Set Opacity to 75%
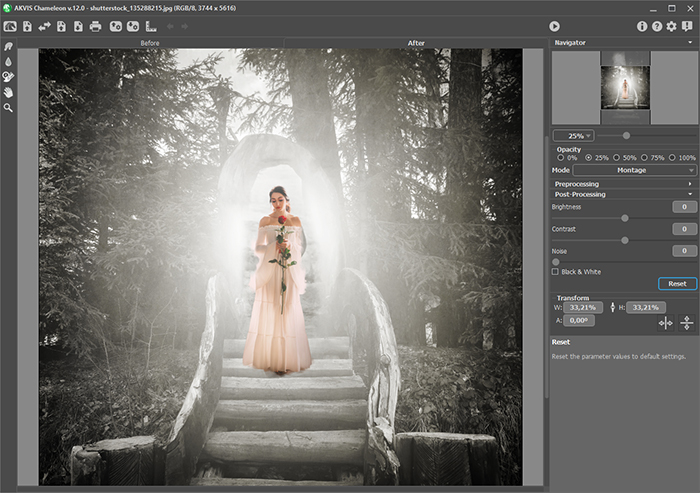 tap(644, 158)
